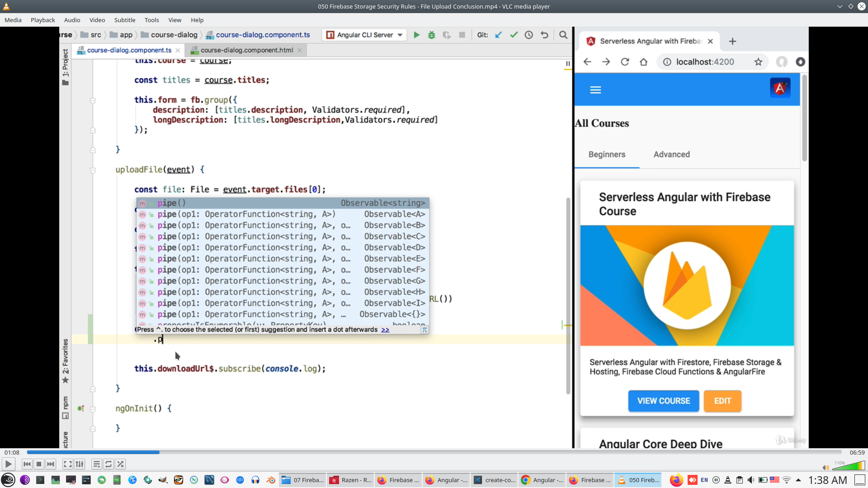
Task: Open Git update (pull) blue arrow icon
Action: coord(498,35)
